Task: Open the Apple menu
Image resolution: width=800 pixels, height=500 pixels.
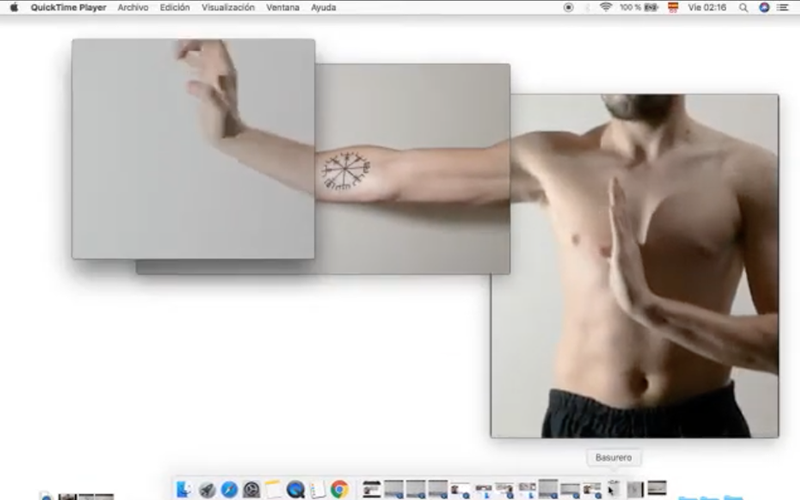Action: click(x=14, y=7)
